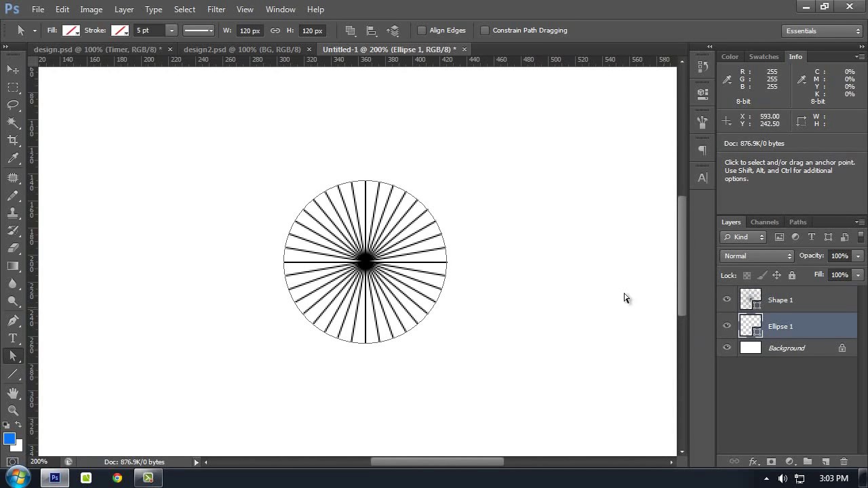868x488 pixels.
Task: Open the Filter menu
Action: [216, 9]
